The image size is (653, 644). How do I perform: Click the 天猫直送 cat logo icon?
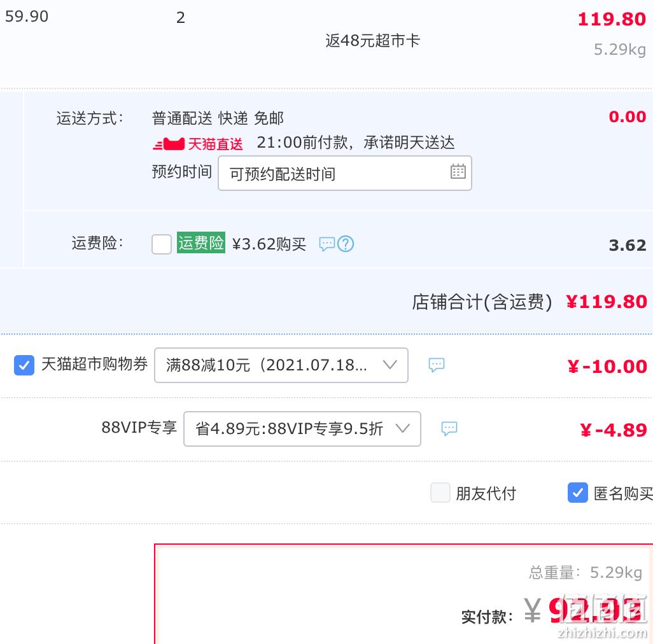[x=169, y=144]
